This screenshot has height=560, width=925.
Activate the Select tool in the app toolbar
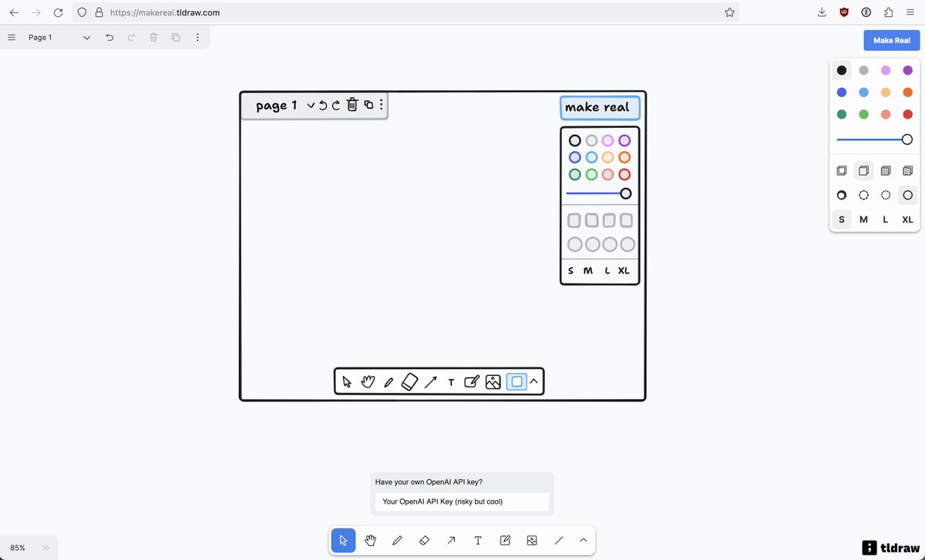[x=343, y=541]
